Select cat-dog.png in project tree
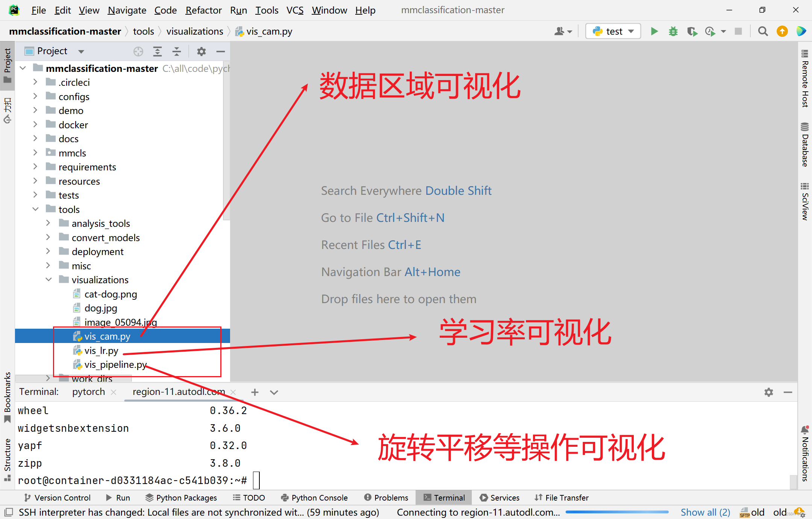Viewport: 812px width, 519px height. 105,294
